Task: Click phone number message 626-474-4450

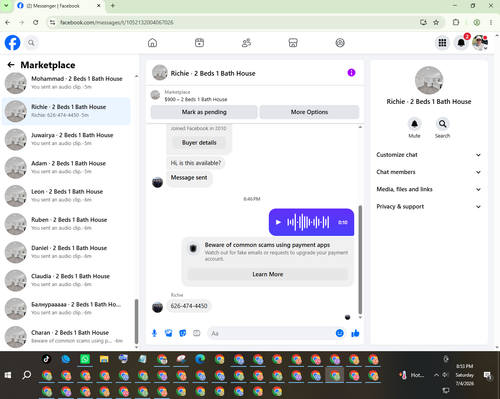Action: pyautogui.click(x=189, y=306)
